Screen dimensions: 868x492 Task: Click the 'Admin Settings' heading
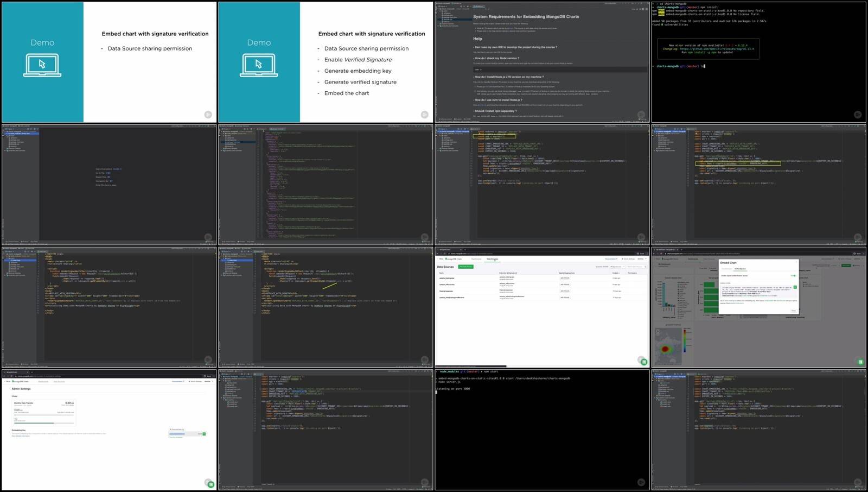(21, 389)
